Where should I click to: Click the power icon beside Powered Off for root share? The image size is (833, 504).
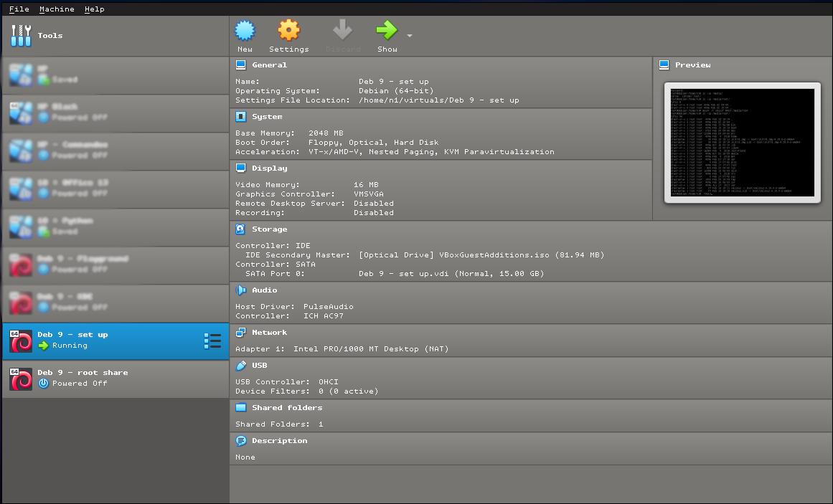click(44, 383)
